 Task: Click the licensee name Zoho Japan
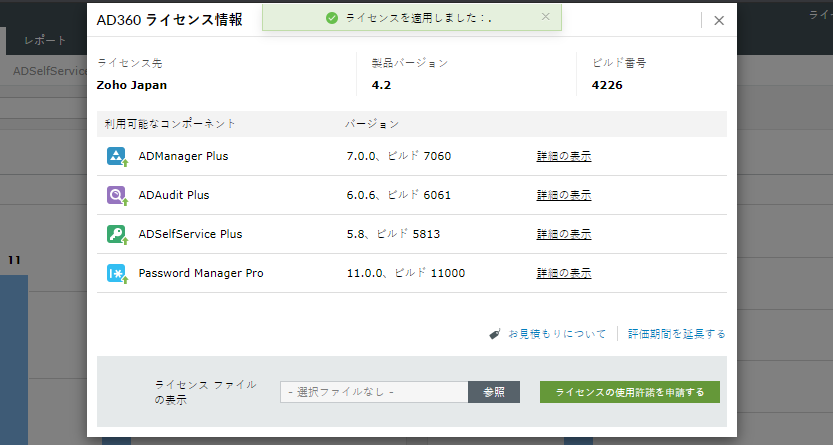132,85
